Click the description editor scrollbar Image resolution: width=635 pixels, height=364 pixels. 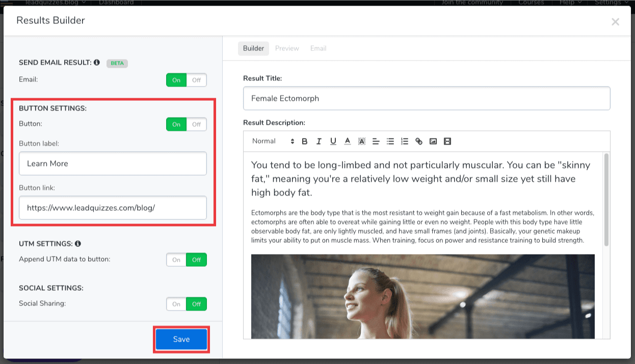pyautogui.click(x=606, y=200)
